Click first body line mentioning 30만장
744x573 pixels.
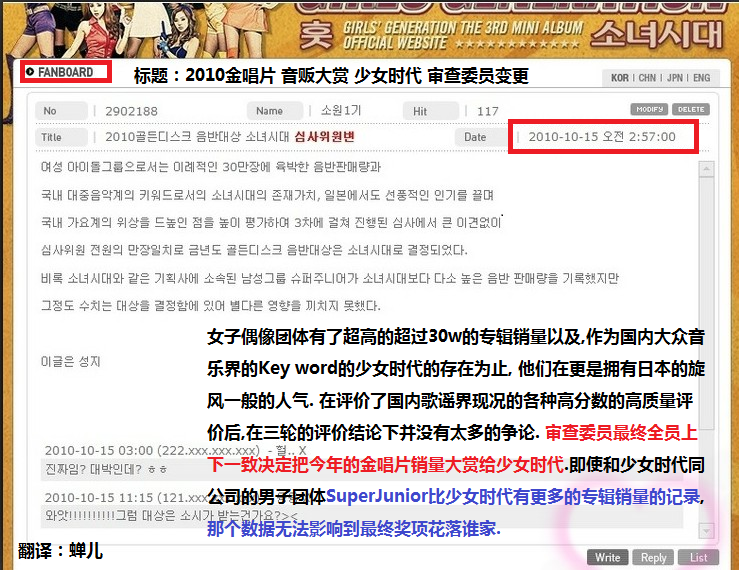pyautogui.click(x=211, y=167)
